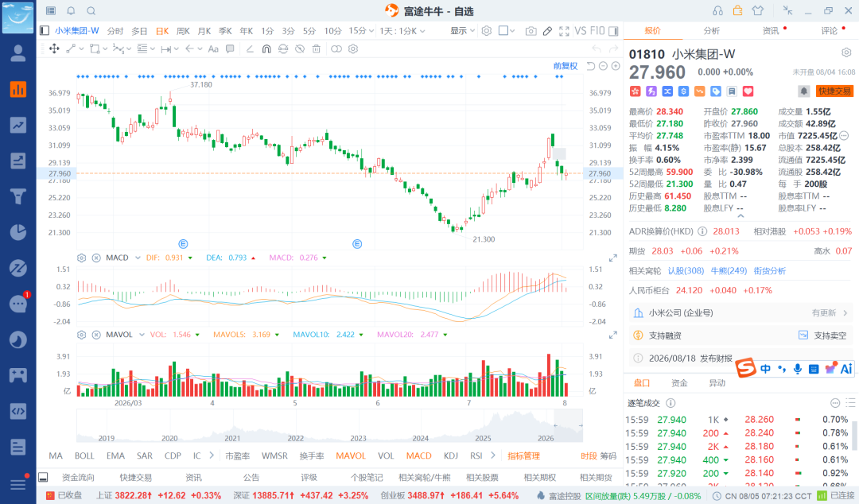Viewport: 859px width, 504px height.
Task: Toggle VS comparison mode
Action: point(580,31)
